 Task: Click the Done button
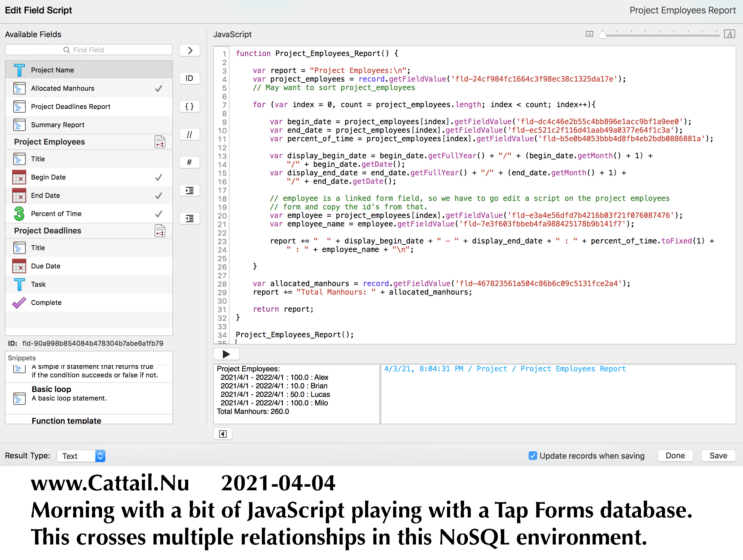pyautogui.click(x=675, y=456)
